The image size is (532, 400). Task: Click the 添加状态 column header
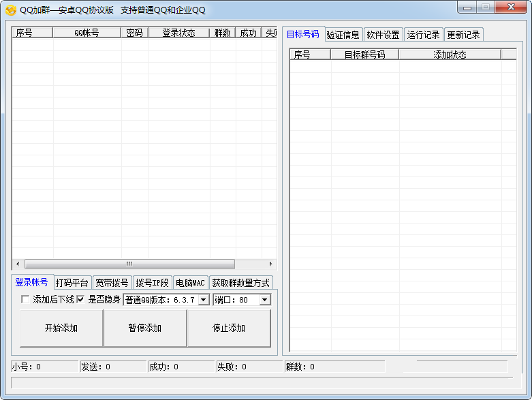coord(450,55)
